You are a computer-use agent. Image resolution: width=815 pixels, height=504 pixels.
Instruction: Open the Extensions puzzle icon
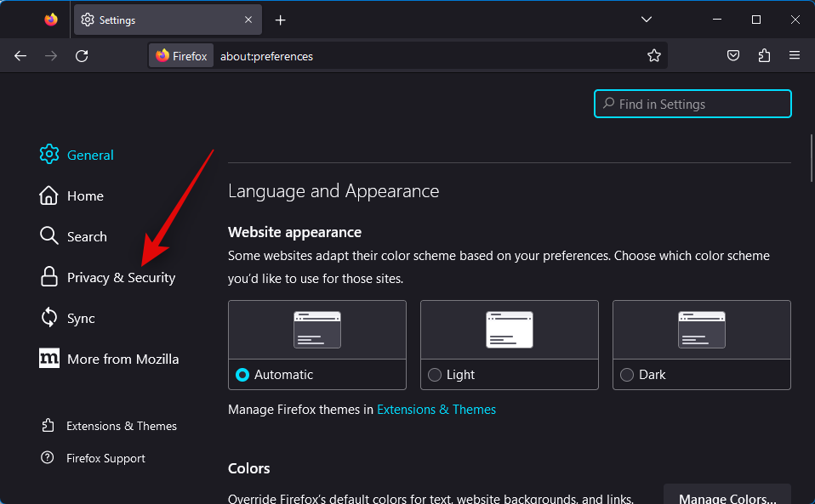click(x=763, y=56)
